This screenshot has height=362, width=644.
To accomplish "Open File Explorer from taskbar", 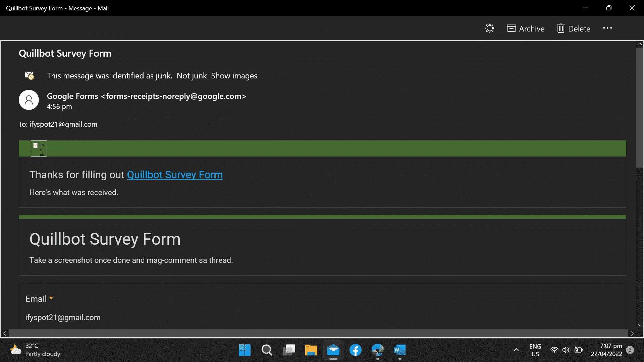I will pyautogui.click(x=311, y=350).
